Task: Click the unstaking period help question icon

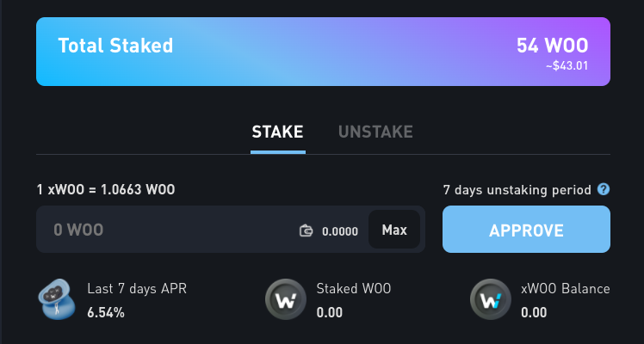Action: 604,189
